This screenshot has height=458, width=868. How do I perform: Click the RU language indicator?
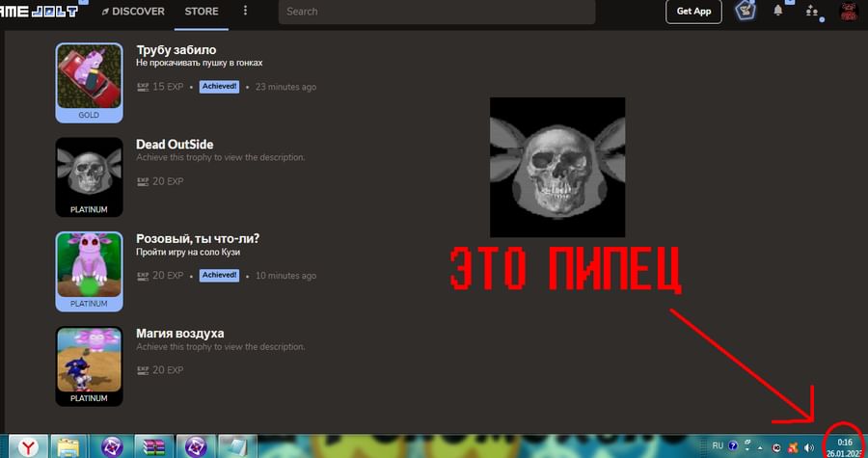click(x=718, y=445)
